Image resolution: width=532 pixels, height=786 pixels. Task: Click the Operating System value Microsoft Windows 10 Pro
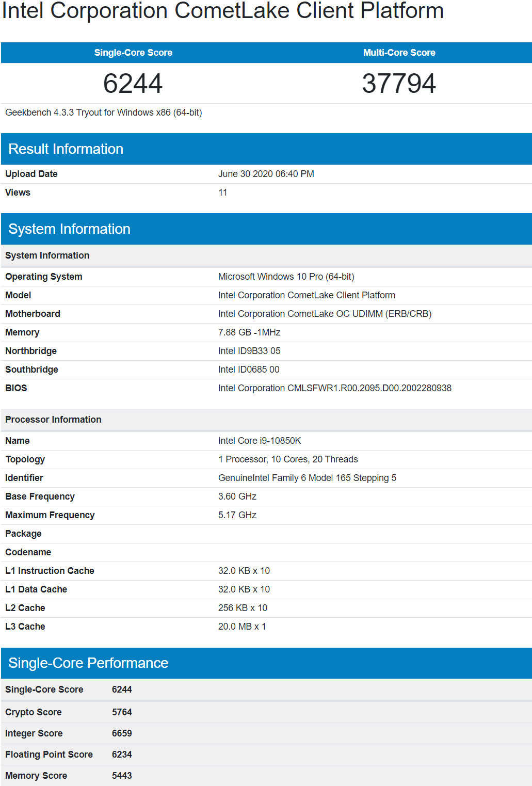tap(286, 276)
